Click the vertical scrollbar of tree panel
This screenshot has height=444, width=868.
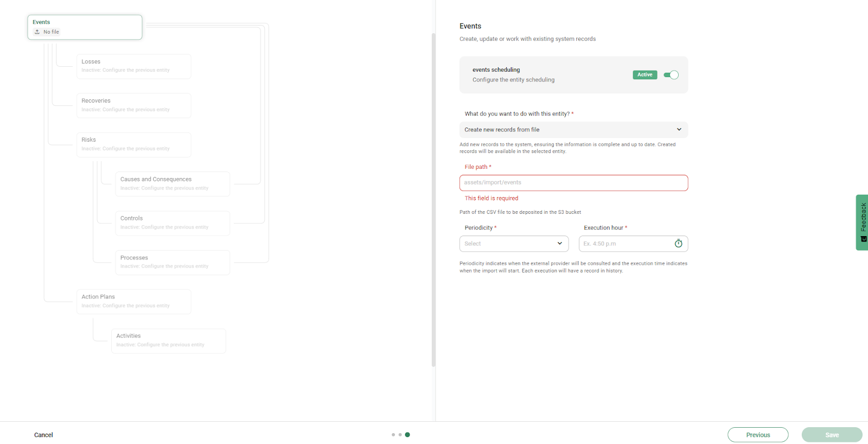(433, 200)
